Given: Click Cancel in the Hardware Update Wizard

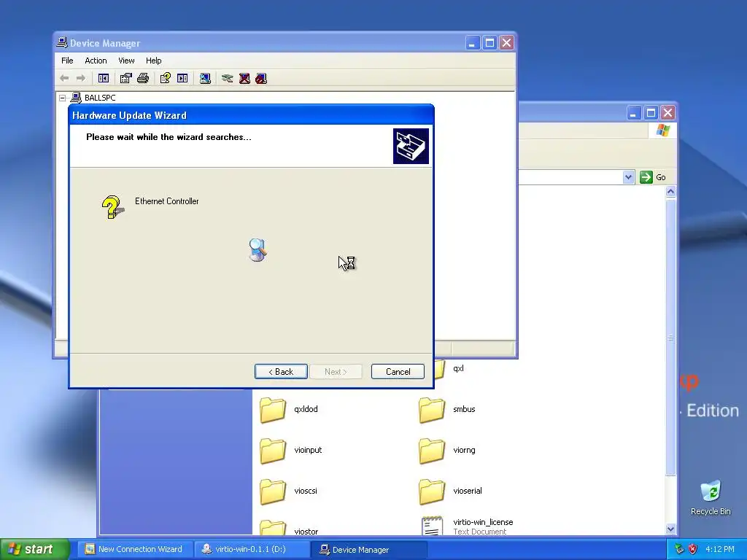Looking at the screenshot, I should pyautogui.click(x=398, y=371).
